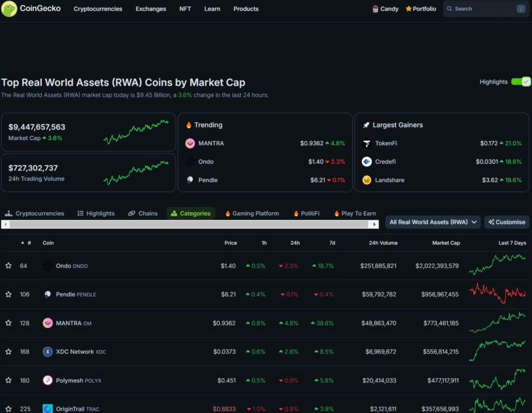Favorite Pendle with its star icon
This screenshot has height=413, width=532.
(x=8, y=294)
